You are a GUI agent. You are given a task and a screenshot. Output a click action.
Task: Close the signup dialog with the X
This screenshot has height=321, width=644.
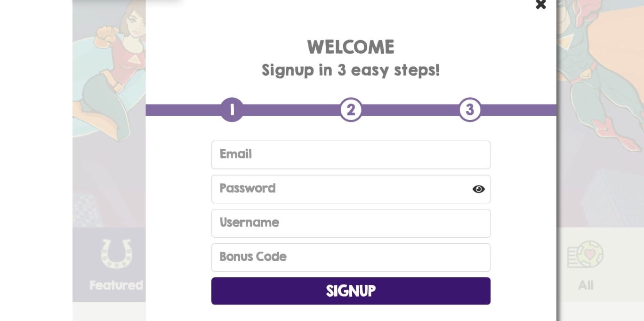[x=541, y=4]
